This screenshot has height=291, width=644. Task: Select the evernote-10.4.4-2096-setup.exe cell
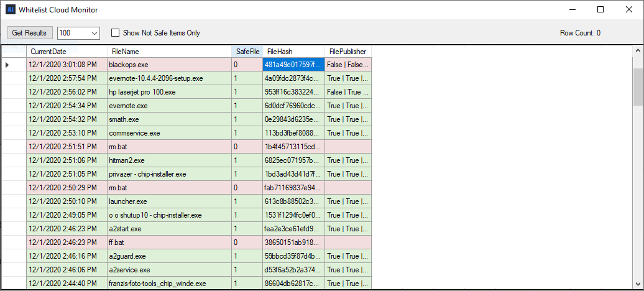pyautogui.click(x=169, y=78)
